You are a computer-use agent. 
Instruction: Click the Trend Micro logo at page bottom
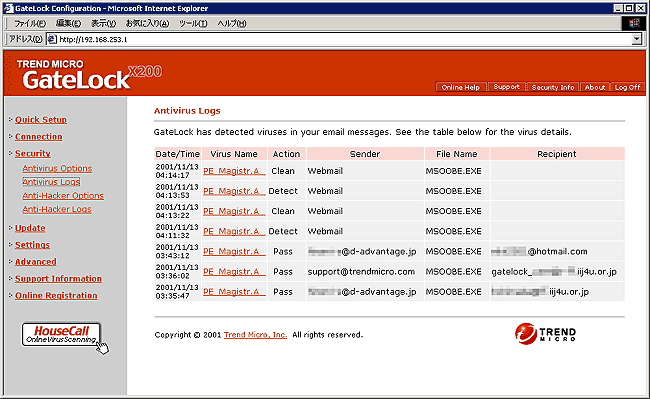point(545,334)
